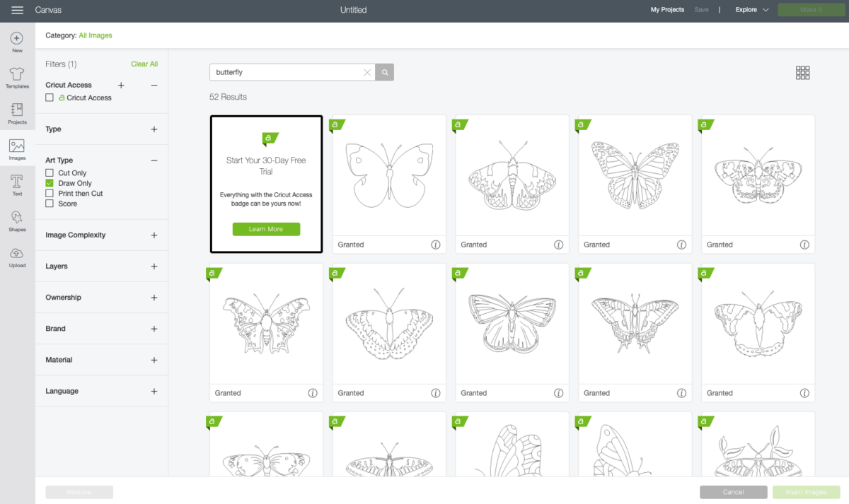
Task: Open the Explore machine dropdown
Action: coord(752,10)
